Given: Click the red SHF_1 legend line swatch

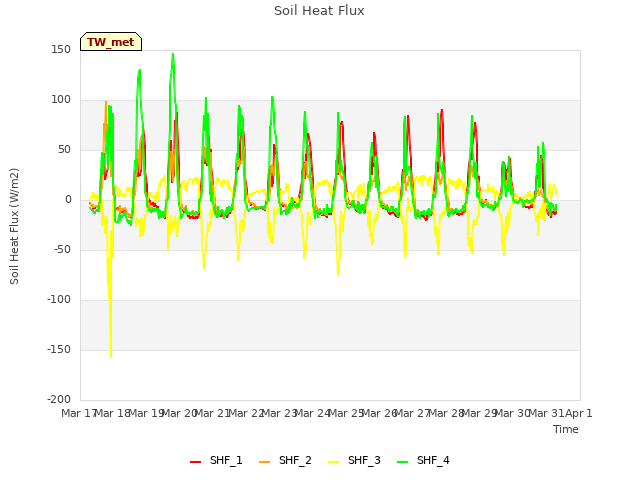Looking at the screenshot, I should click(x=196, y=462).
